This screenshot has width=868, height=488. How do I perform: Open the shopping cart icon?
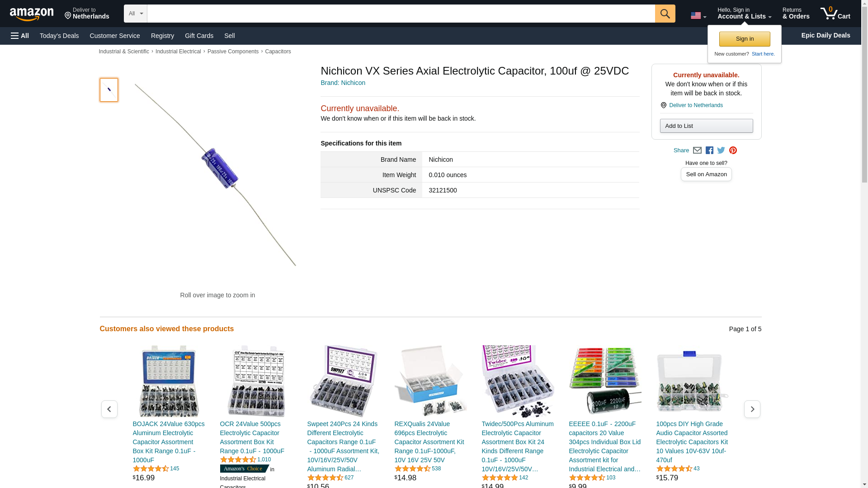(x=835, y=13)
